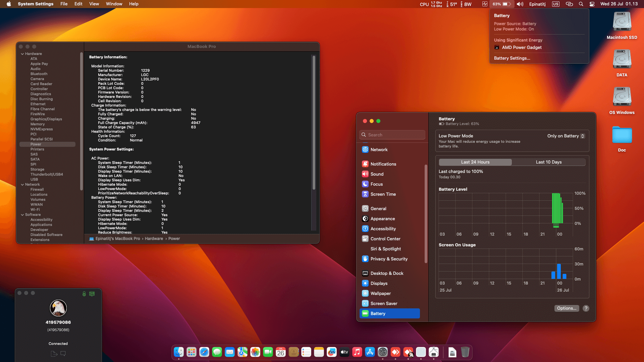
Task: Open Safari from the Dock
Action: click(204, 352)
